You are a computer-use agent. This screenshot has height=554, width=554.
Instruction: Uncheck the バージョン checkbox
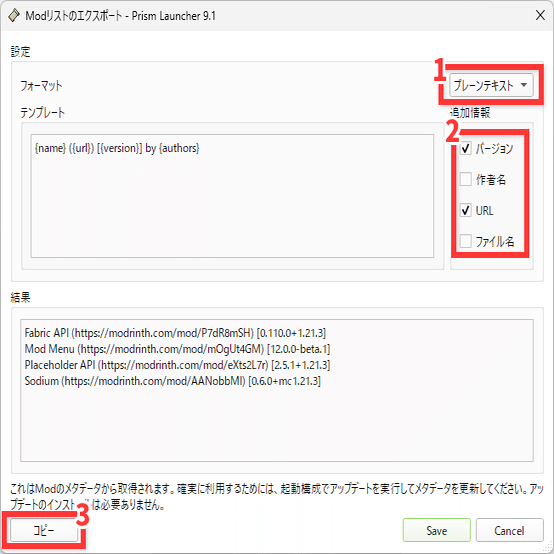465,148
